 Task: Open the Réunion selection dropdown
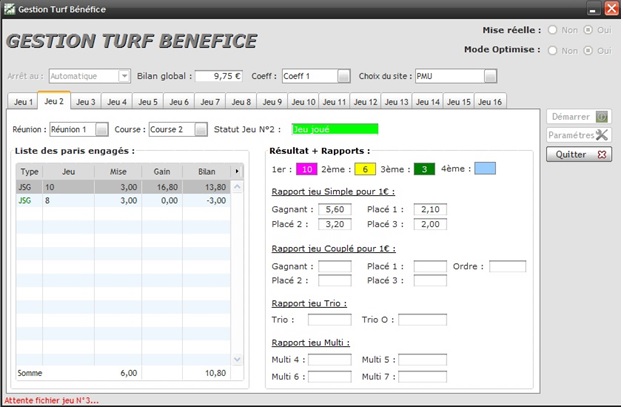[102, 129]
